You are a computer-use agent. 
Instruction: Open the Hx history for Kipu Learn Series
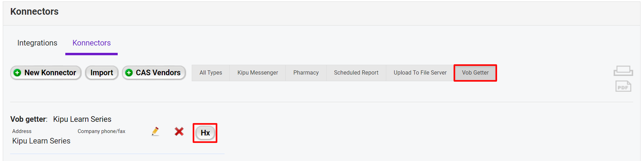[x=205, y=133]
